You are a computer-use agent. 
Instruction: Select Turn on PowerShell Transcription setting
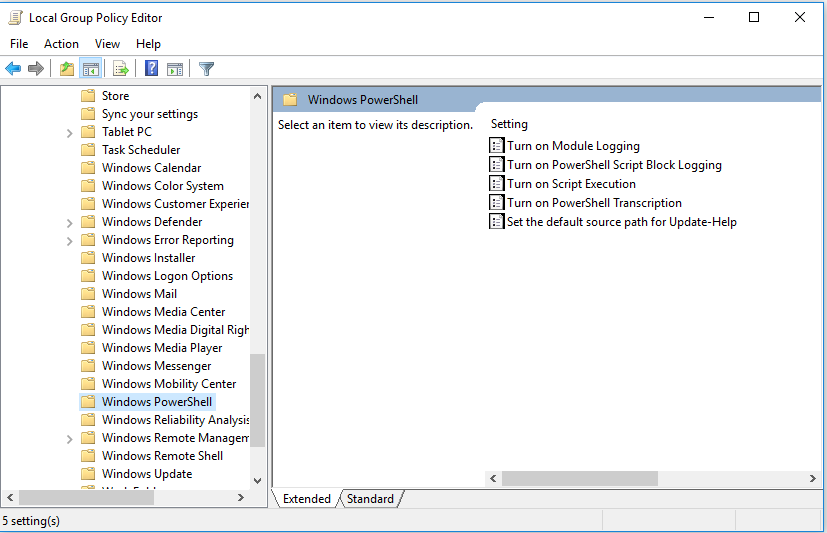594,203
